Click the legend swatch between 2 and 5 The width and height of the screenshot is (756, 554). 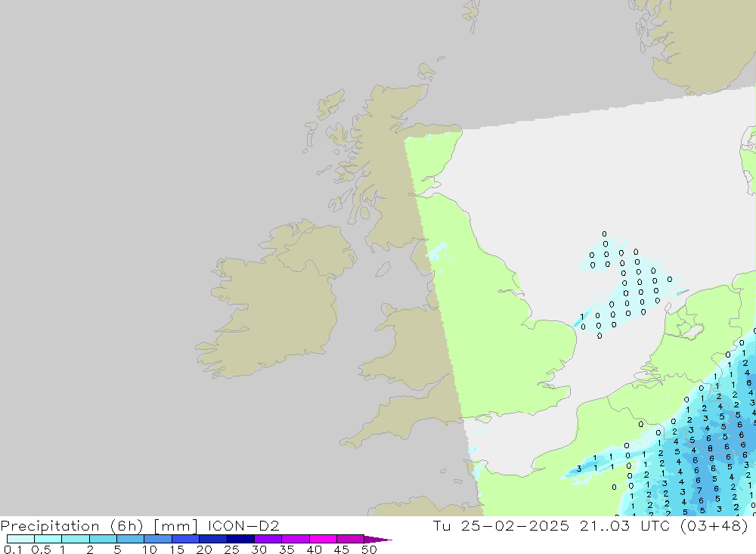click(103, 539)
